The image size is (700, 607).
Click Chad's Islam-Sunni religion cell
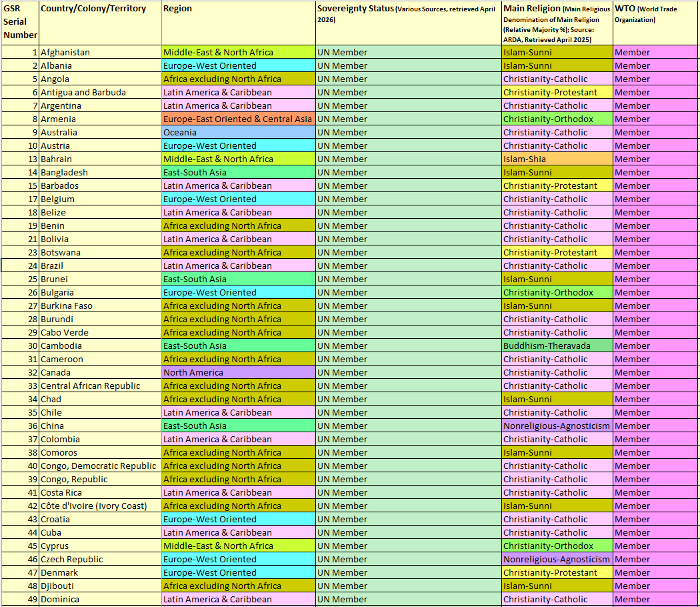point(557,400)
